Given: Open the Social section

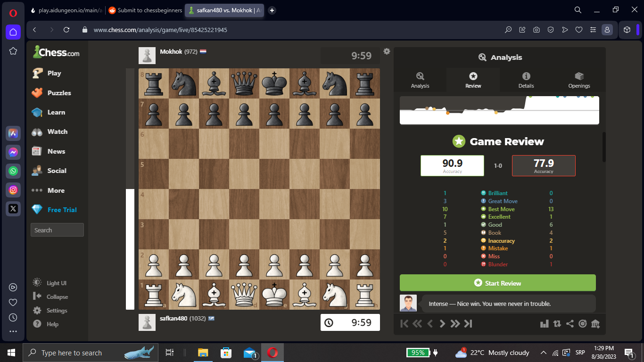Looking at the screenshot, I should click(49, 171).
